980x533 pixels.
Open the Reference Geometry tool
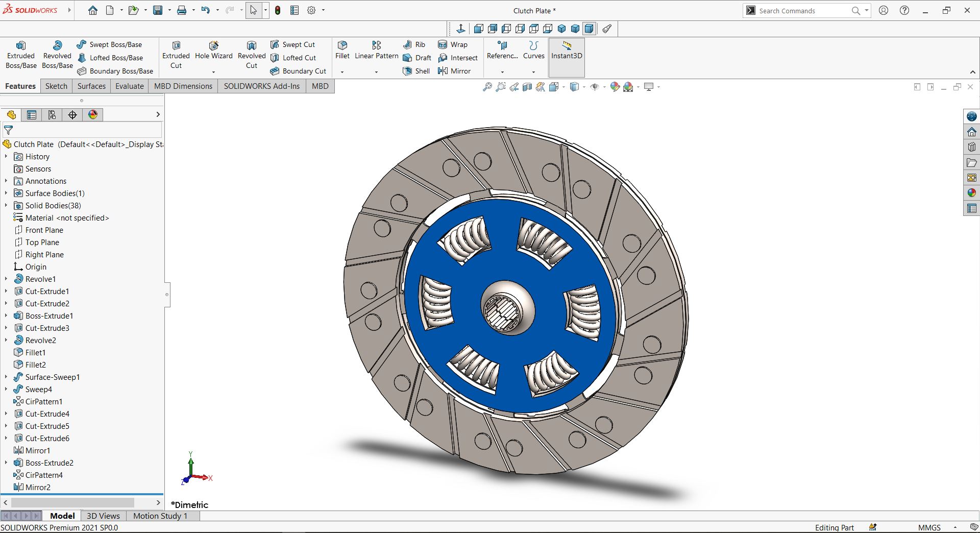pos(502,50)
